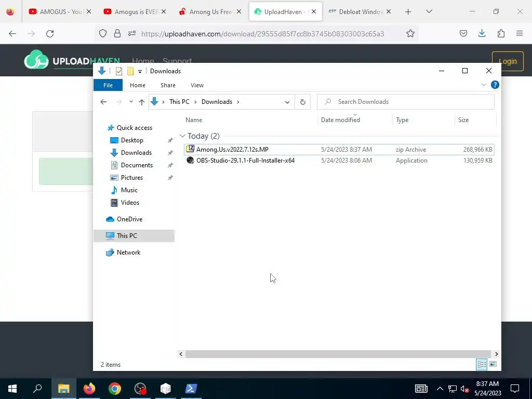Screen dimensions: 532x399
Task: Go up one folder level in Explorer
Action: 142,102
